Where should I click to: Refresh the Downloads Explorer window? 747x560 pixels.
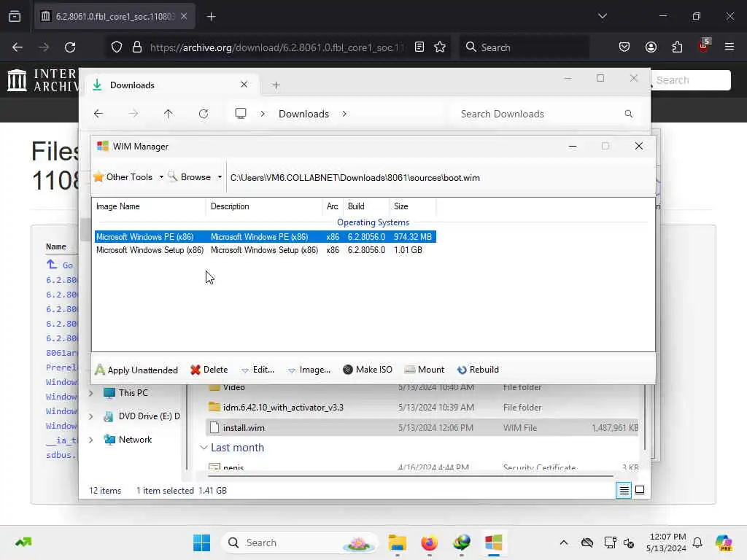(x=204, y=114)
